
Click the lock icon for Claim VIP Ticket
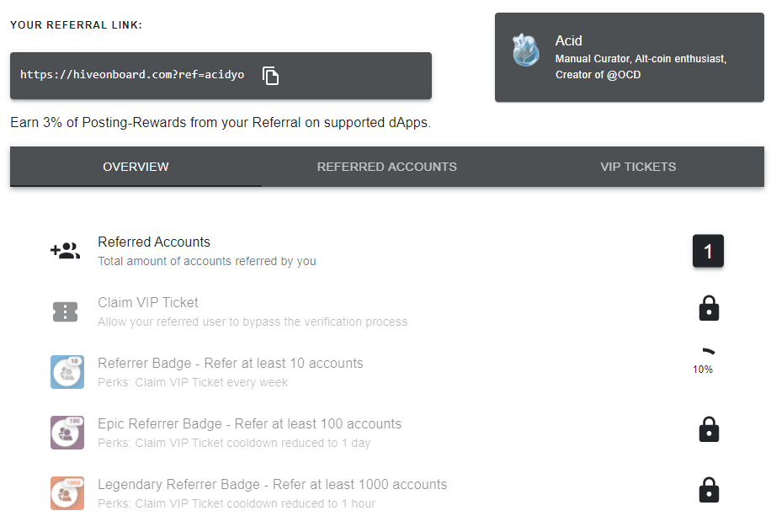[709, 309]
